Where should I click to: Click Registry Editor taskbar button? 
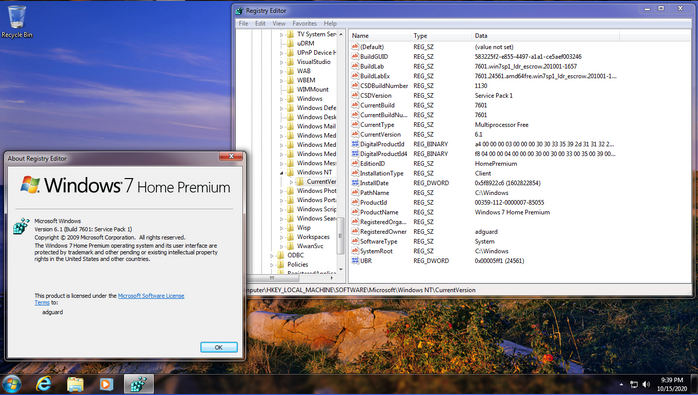tap(138, 384)
